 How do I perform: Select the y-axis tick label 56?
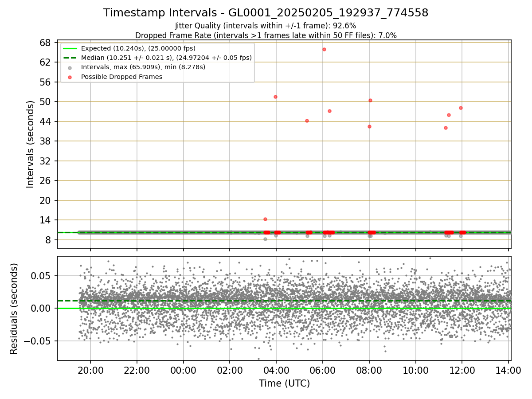(x=45, y=82)
